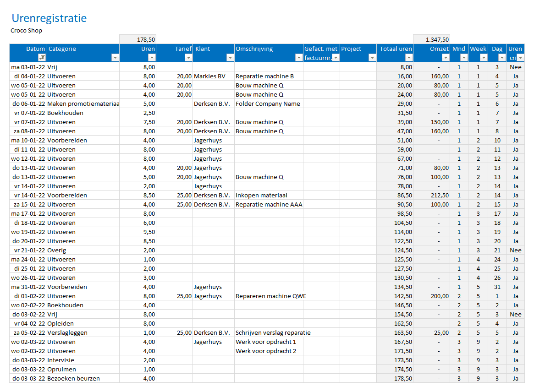This screenshot has height=392, width=534.
Task: Select the Croco Shop company name cell
Action: coord(27,31)
